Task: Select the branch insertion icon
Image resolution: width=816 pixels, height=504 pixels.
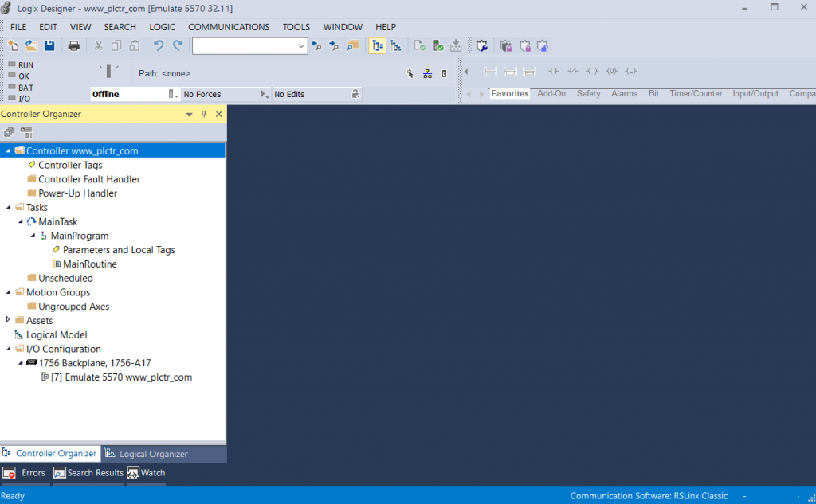Action: pos(510,71)
